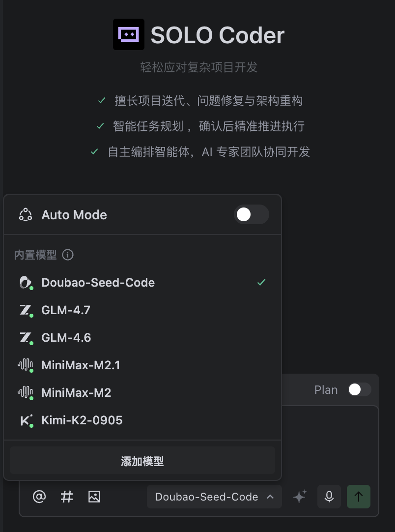
Task: Choose the Kimi-K2-0905 model
Action: (82, 420)
